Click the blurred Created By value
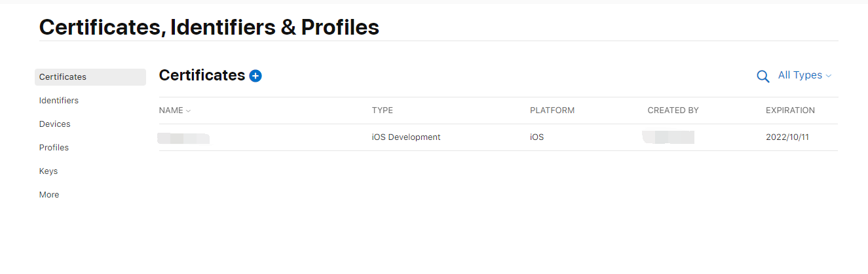This screenshot has height=274, width=868. coord(668,137)
